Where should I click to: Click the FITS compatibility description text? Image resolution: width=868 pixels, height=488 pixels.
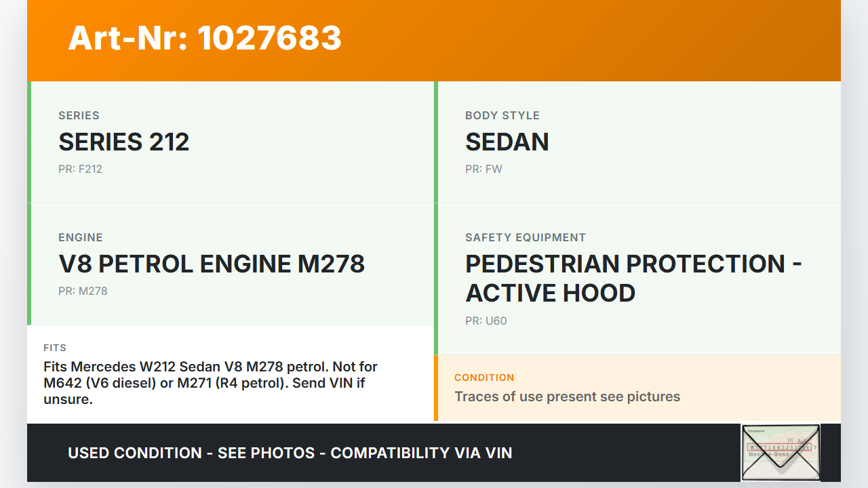pos(210,383)
